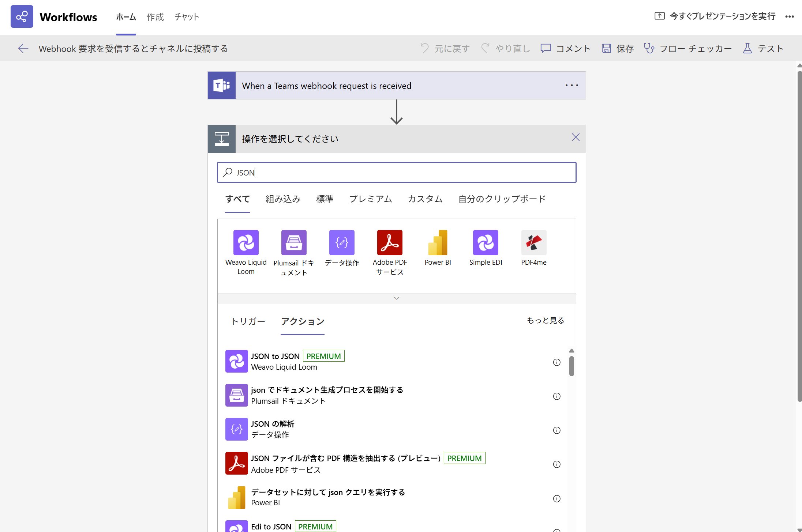Show info for JSON の解析 action
802x532 pixels.
(x=556, y=430)
